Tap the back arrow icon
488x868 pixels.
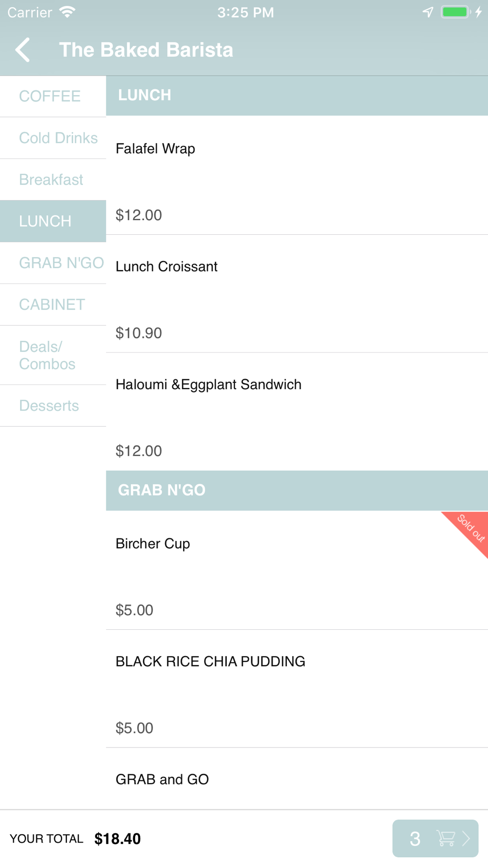click(x=22, y=50)
